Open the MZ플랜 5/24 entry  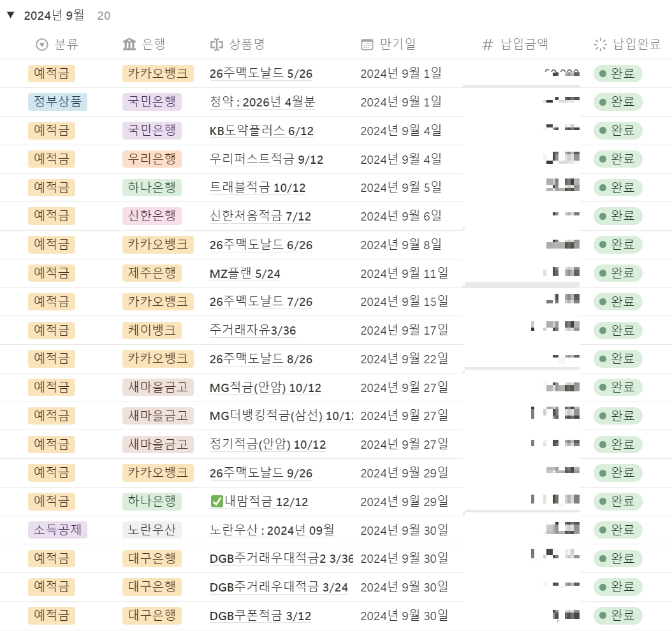[x=245, y=273]
